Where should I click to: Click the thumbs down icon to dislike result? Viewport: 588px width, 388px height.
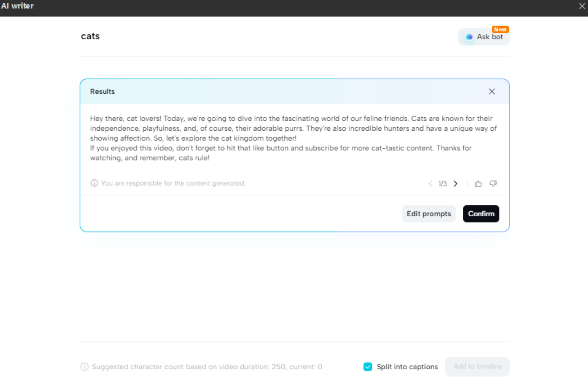click(x=493, y=184)
